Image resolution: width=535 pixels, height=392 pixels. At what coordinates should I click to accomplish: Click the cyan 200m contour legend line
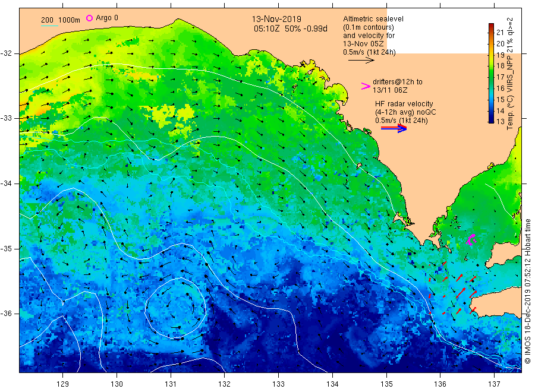[x=49, y=26]
